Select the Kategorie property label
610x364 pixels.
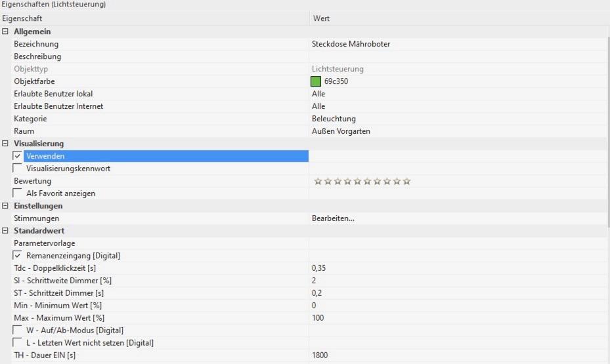(x=30, y=119)
